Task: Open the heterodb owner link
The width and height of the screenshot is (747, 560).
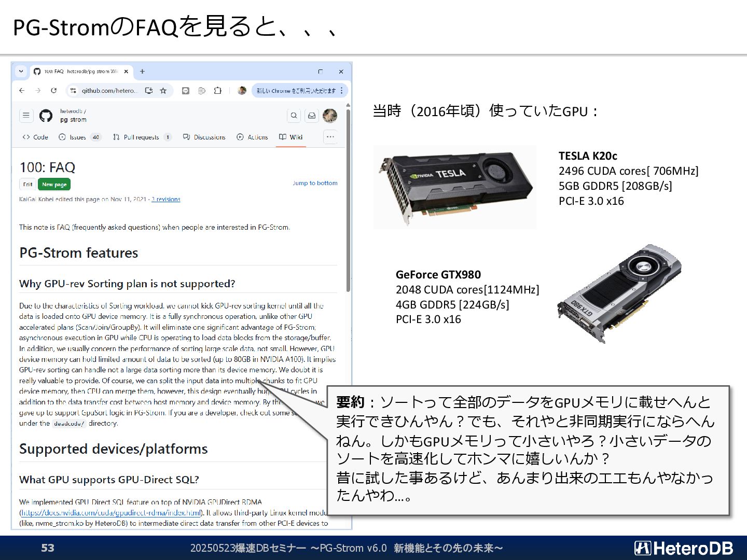Action: point(72,111)
